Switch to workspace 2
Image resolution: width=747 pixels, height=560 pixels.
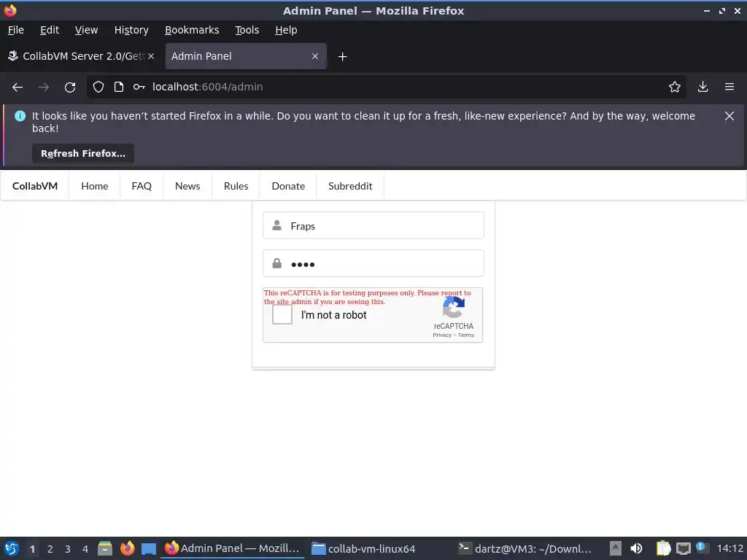coord(50,549)
